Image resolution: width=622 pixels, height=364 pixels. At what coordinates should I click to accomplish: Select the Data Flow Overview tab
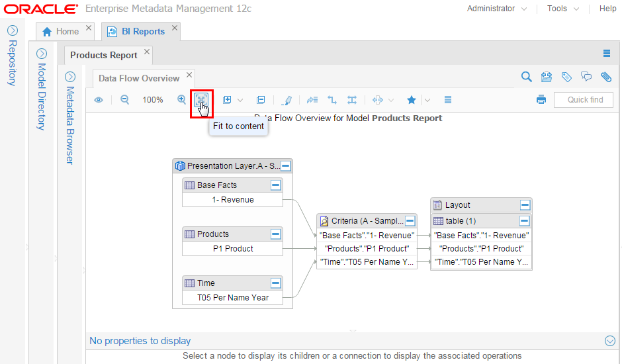[x=139, y=78]
